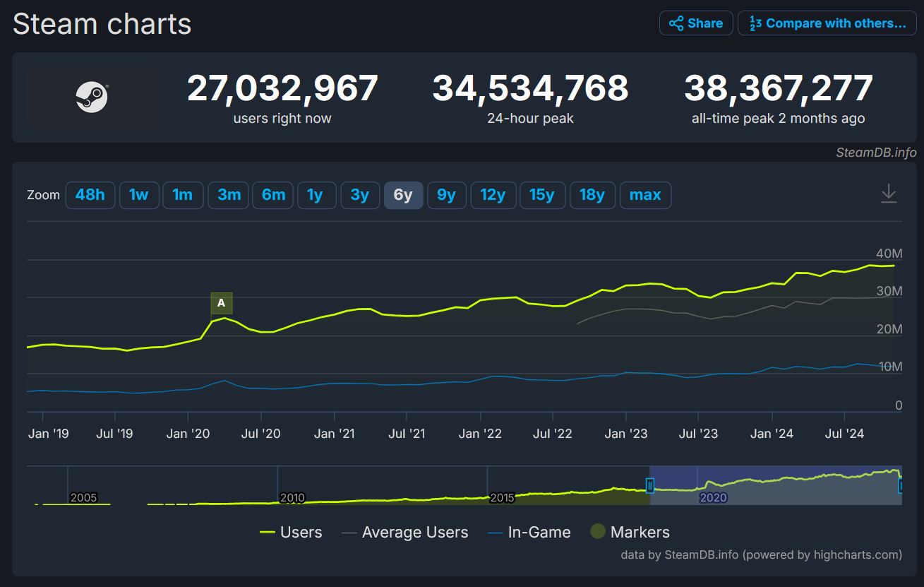
Task: Click the Jan '19 axis label
Action: click(x=49, y=434)
